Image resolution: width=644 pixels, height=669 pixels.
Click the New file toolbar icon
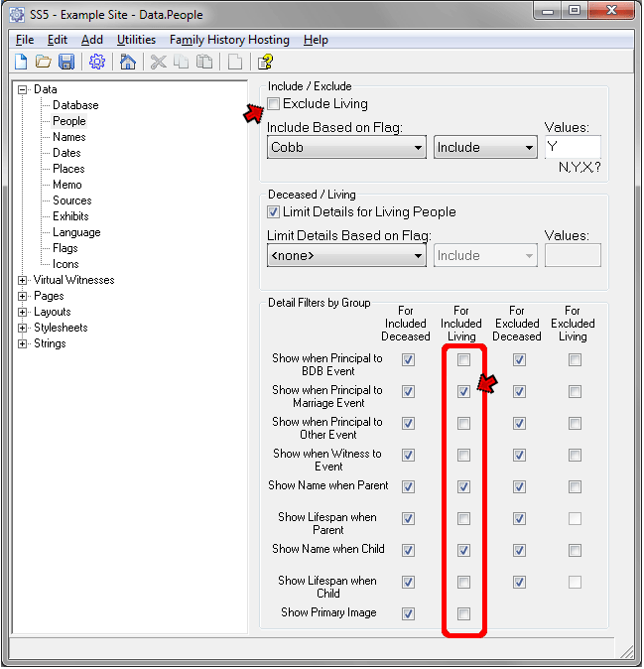pyautogui.click(x=21, y=62)
